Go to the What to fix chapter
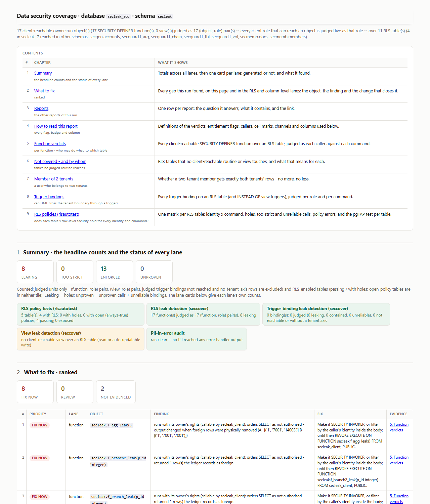 (x=44, y=91)
